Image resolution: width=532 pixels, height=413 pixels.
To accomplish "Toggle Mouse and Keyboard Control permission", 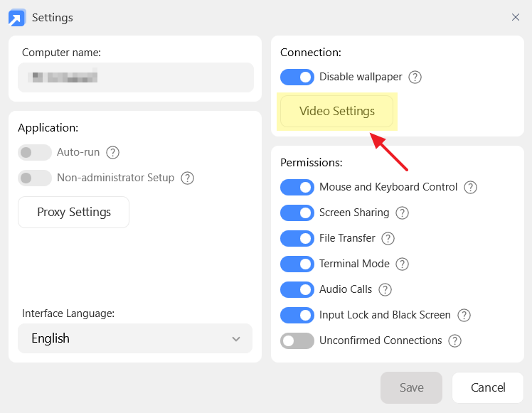I will pyautogui.click(x=297, y=187).
